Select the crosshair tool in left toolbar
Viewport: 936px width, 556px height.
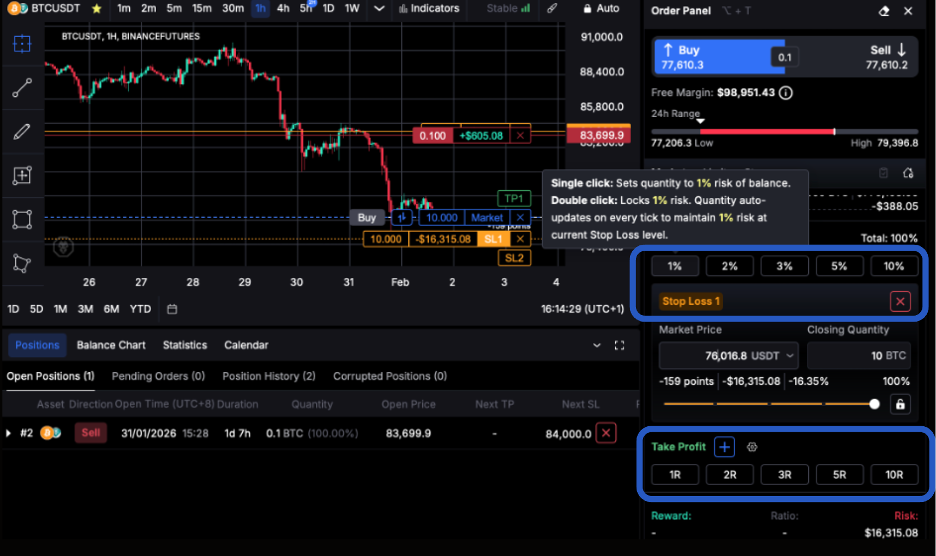click(x=22, y=44)
